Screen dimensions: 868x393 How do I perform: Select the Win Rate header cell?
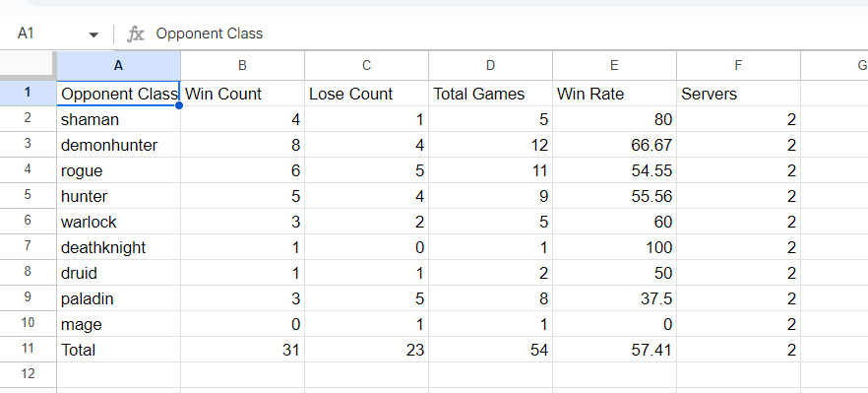pos(614,94)
